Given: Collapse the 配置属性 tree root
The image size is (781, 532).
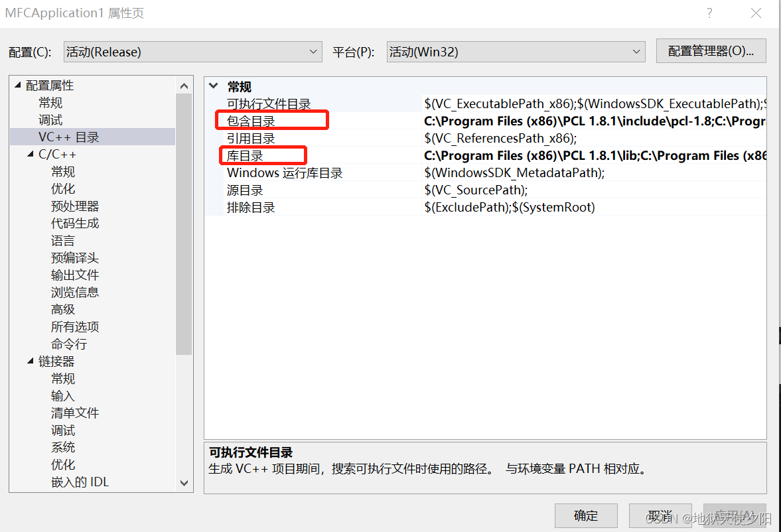Looking at the screenshot, I should coord(16,85).
